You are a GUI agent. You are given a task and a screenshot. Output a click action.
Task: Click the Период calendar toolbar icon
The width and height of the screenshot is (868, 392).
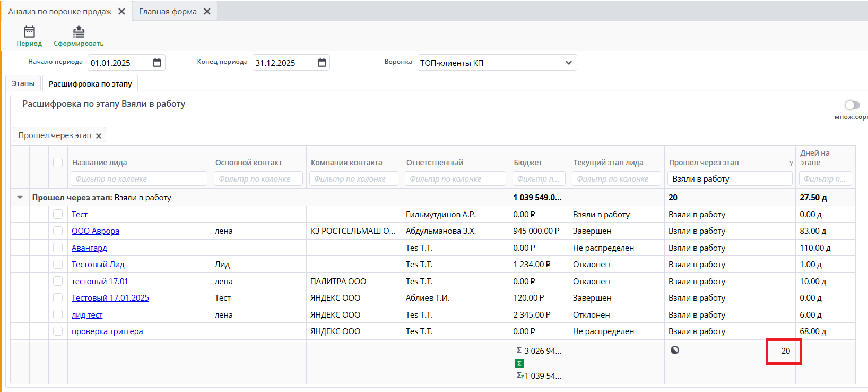(29, 32)
